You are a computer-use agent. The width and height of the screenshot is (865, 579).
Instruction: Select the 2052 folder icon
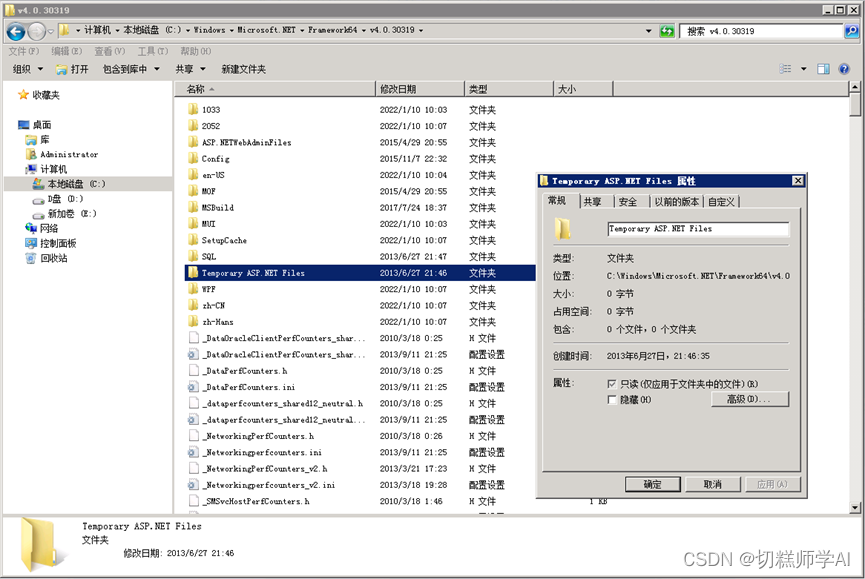(x=193, y=126)
